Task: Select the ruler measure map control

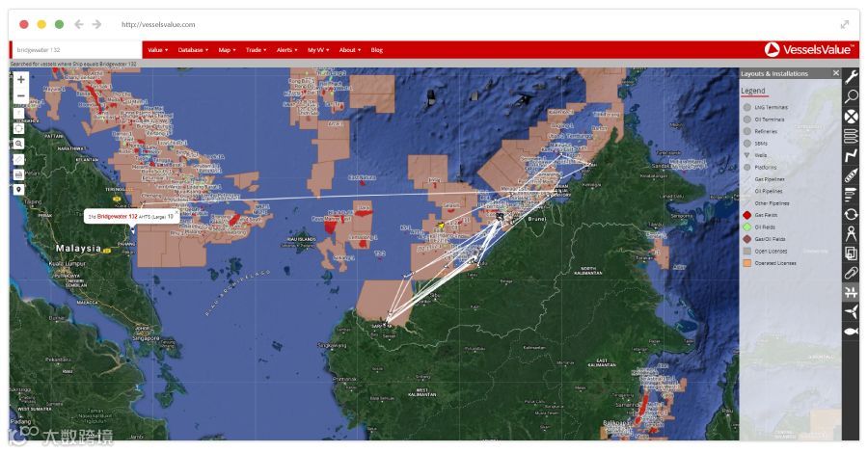Action: (19, 159)
